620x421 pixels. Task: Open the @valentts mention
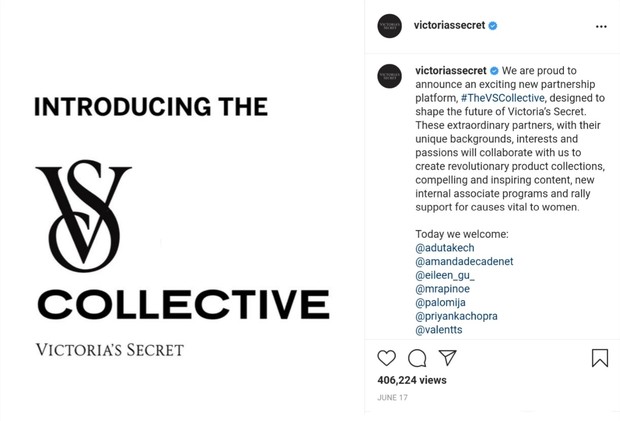(439, 330)
